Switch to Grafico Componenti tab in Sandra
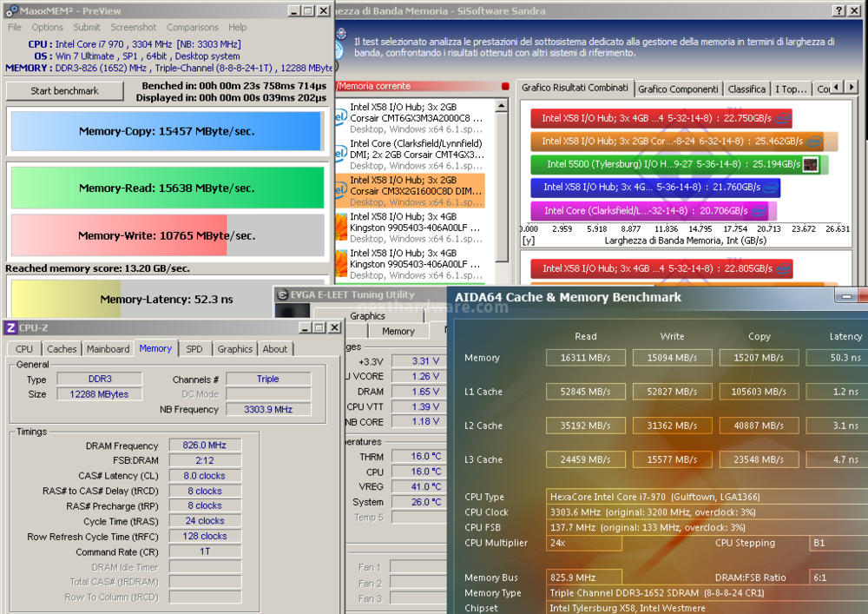 click(678, 89)
